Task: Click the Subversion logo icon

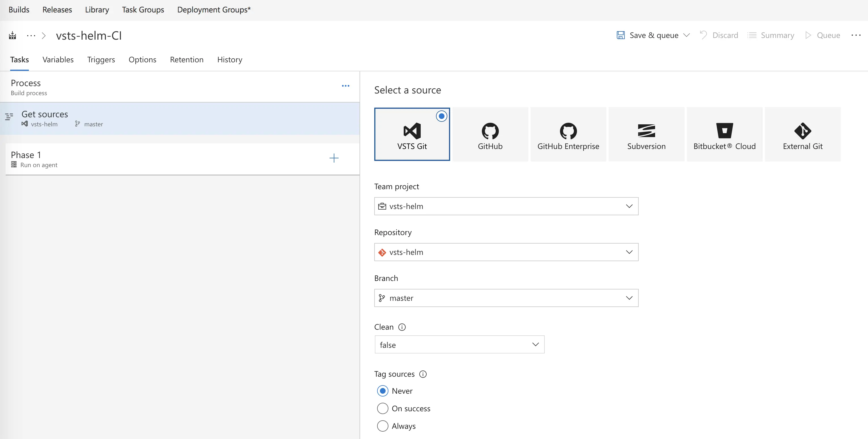Action: coord(646,131)
